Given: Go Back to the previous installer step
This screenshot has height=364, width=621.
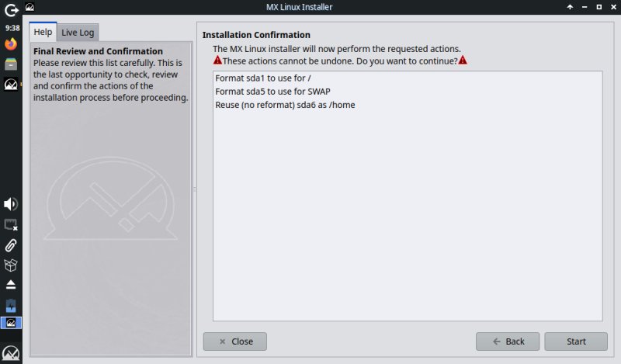Looking at the screenshot, I should pyautogui.click(x=507, y=341).
